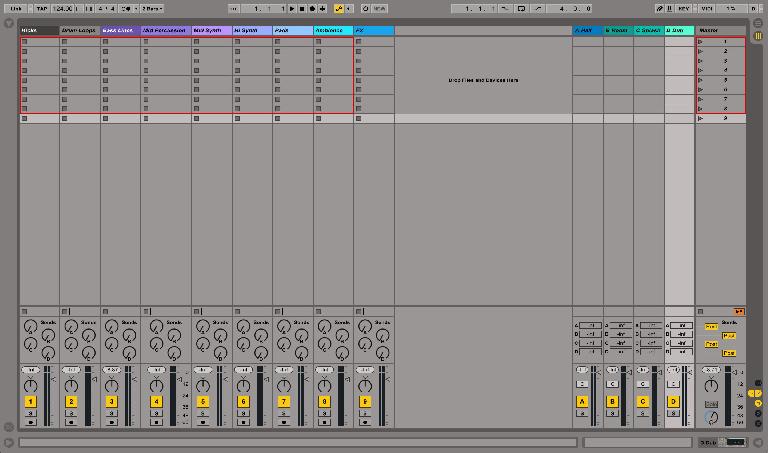Select the FX track header
This screenshot has width=768, height=453.
(374, 30)
